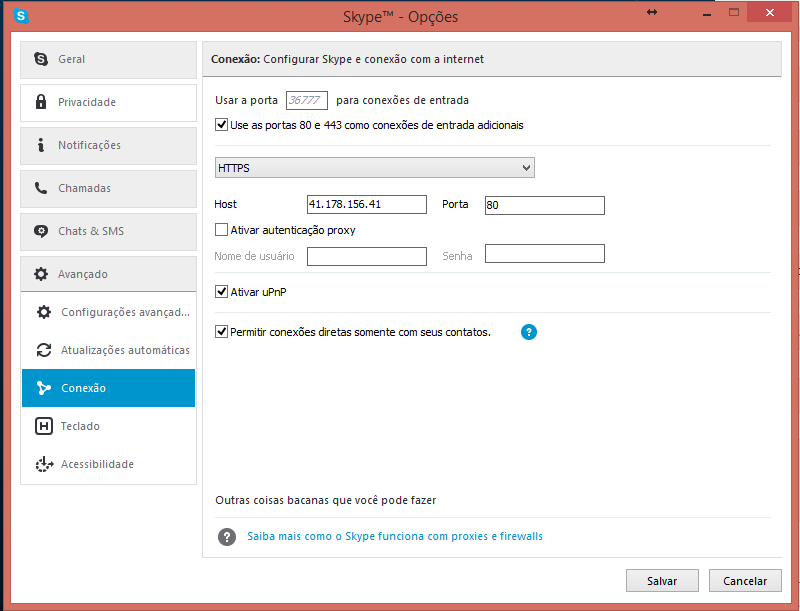Click the Salvar button
800x611 pixels.
pyautogui.click(x=662, y=581)
